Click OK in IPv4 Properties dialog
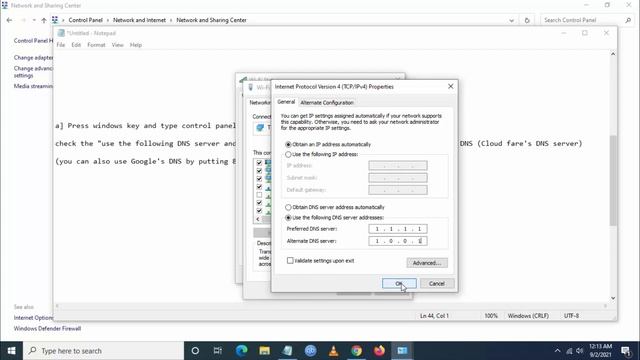 coord(399,283)
